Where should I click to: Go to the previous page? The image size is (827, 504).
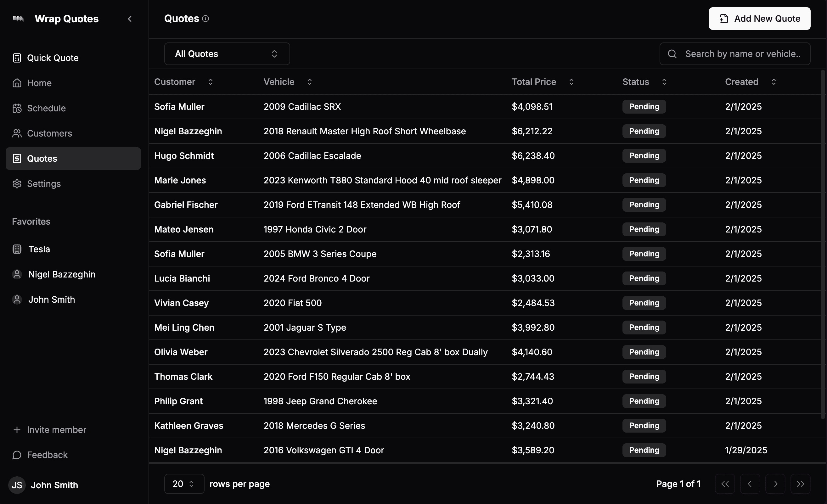point(750,484)
